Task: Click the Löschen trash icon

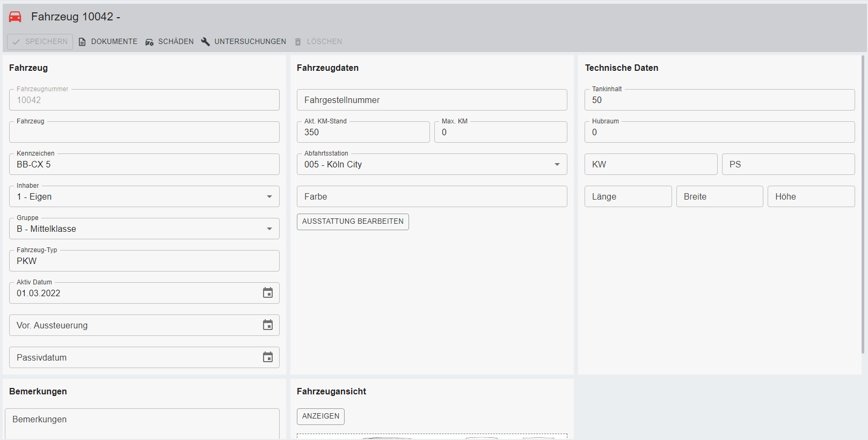Action: click(x=298, y=42)
